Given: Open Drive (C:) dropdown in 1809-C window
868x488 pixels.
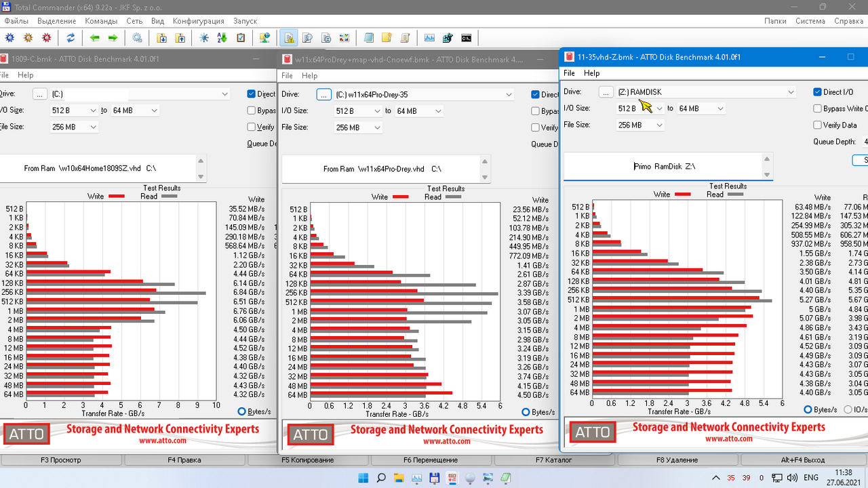Looking at the screenshot, I should [x=140, y=94].
